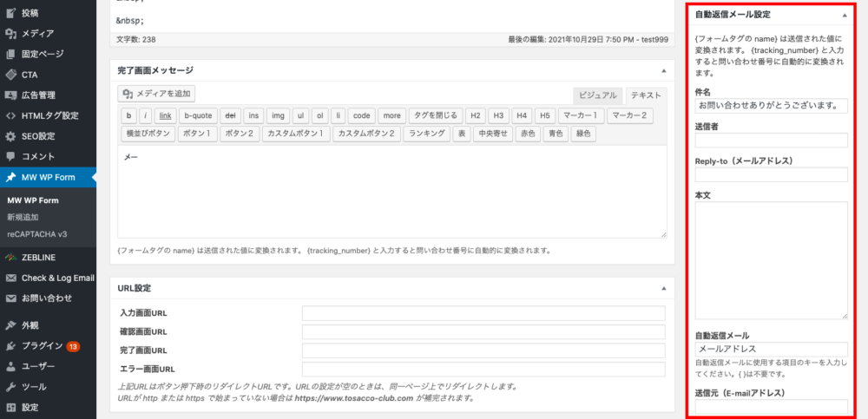Collapse the 自動返信メール設定 panel

point(845,15)
